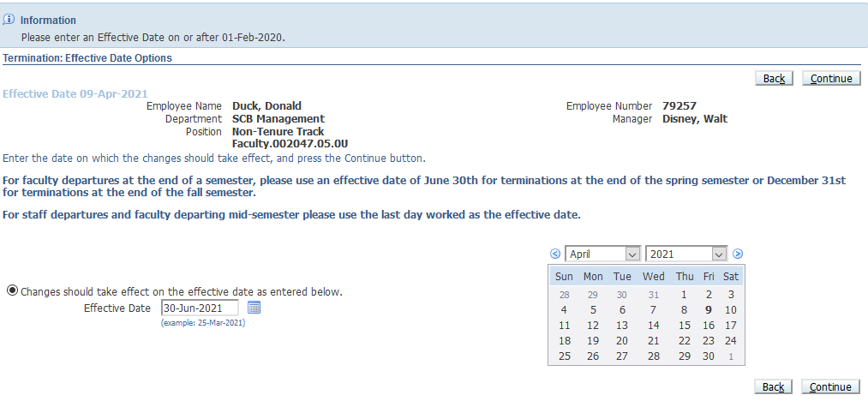This screenshot has height=401, width=868.
Task: Select day 12 in the calendar
Action: click(x=592, y=326)
